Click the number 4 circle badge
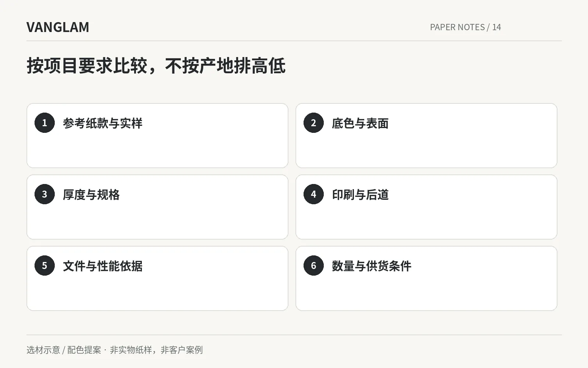Image resolution: width=588 pixels, height=368 pixels. [x=313, y=194]
